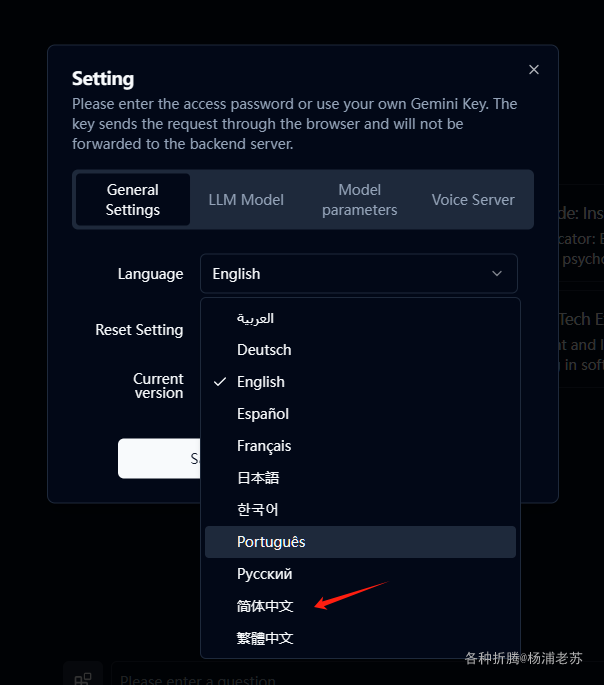The height and width of the screenshot is (685, 604).
Task: Select English in the language list
Action: [261, 382]
